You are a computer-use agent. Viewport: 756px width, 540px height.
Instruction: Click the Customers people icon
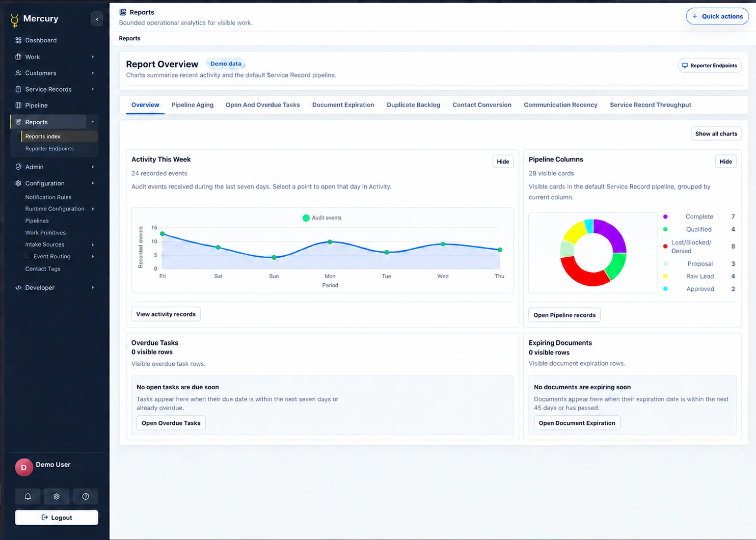(18, 73)
